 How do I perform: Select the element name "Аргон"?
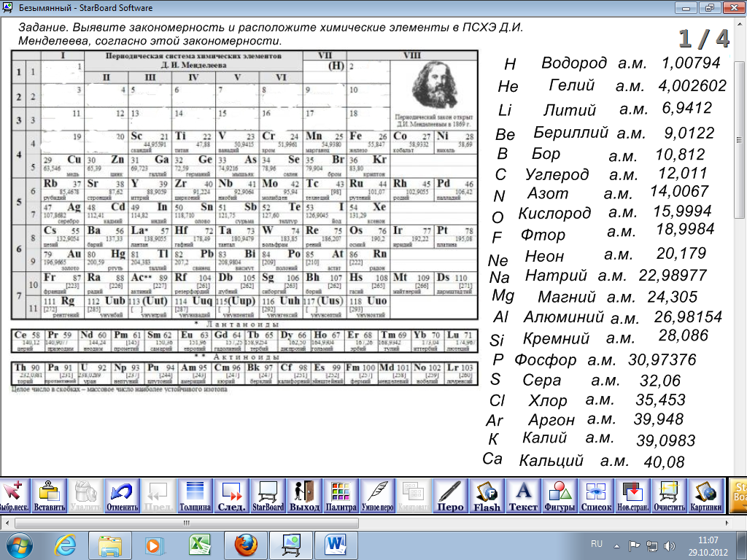pyautogui.click(x=551, y=420)
